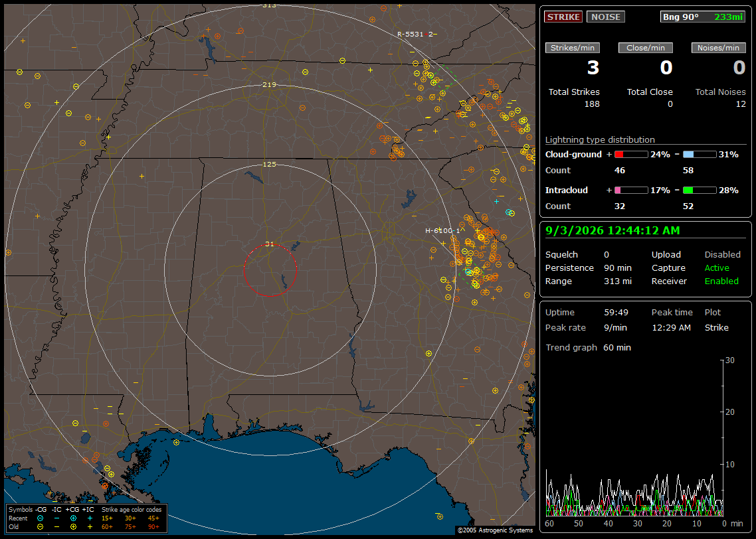Click the Trend graph 60 min setting

617,348
